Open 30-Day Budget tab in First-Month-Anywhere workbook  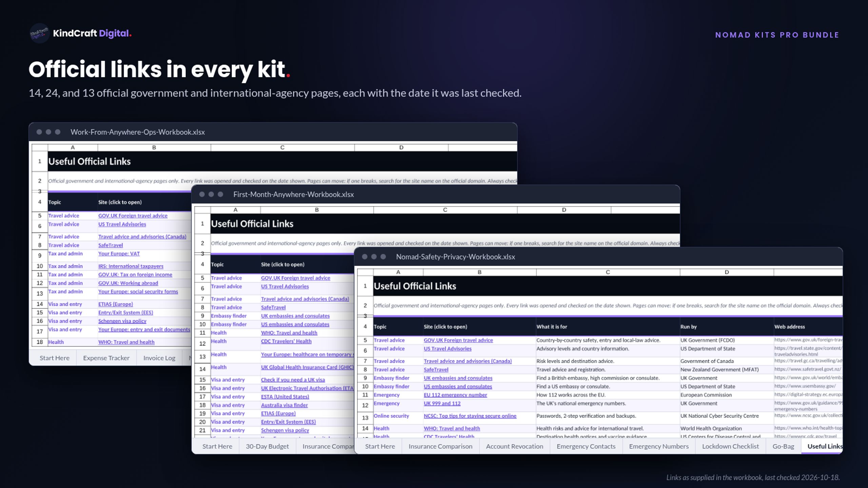(267, 446)
